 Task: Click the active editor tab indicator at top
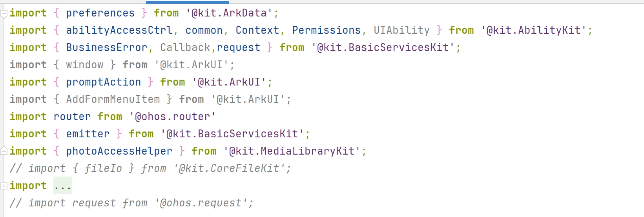(182, 2)
